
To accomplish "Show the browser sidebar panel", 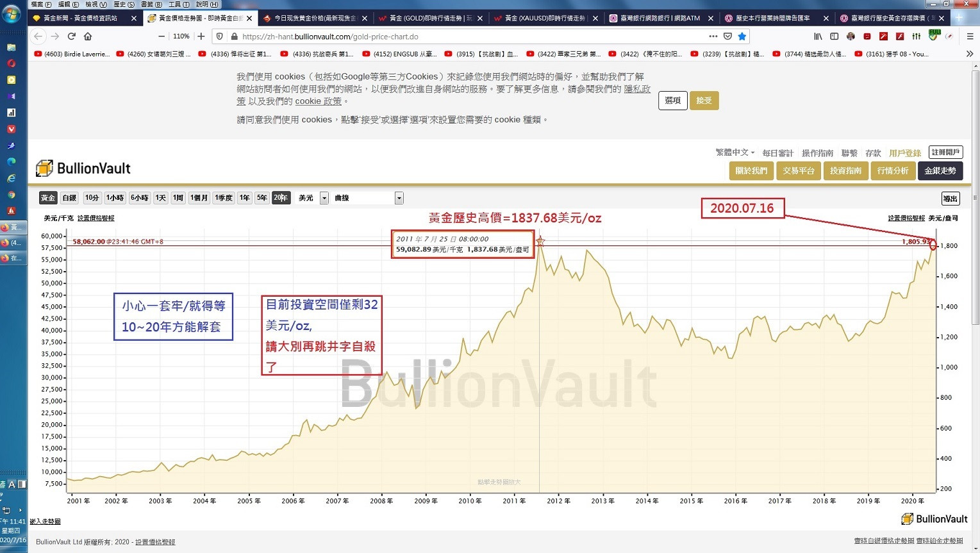I will 834,37.
